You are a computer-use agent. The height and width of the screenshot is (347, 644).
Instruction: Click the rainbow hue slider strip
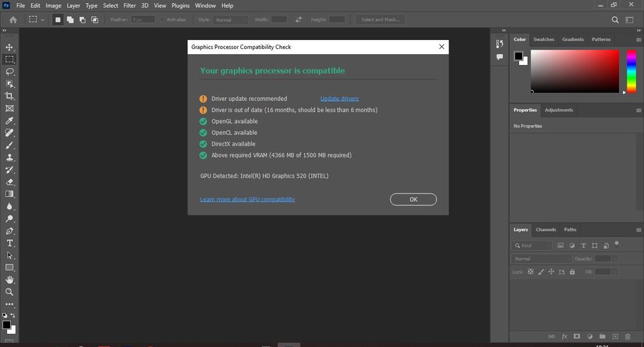pyautogui.click(x=631, y=71)
